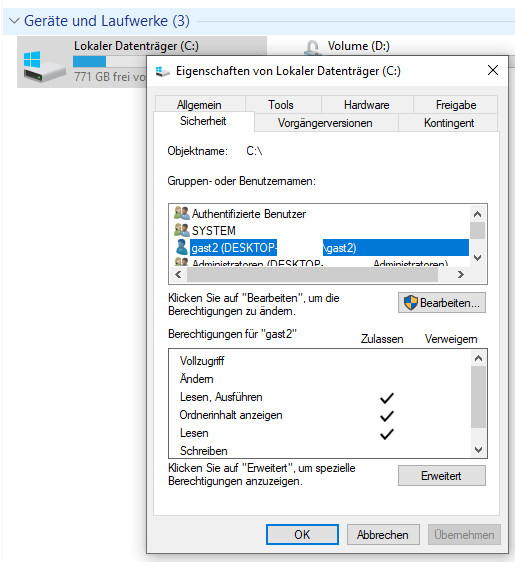This screenshot has height=562, width=515.
Task: Click the Abbrechen button
Action: point(383,534)
